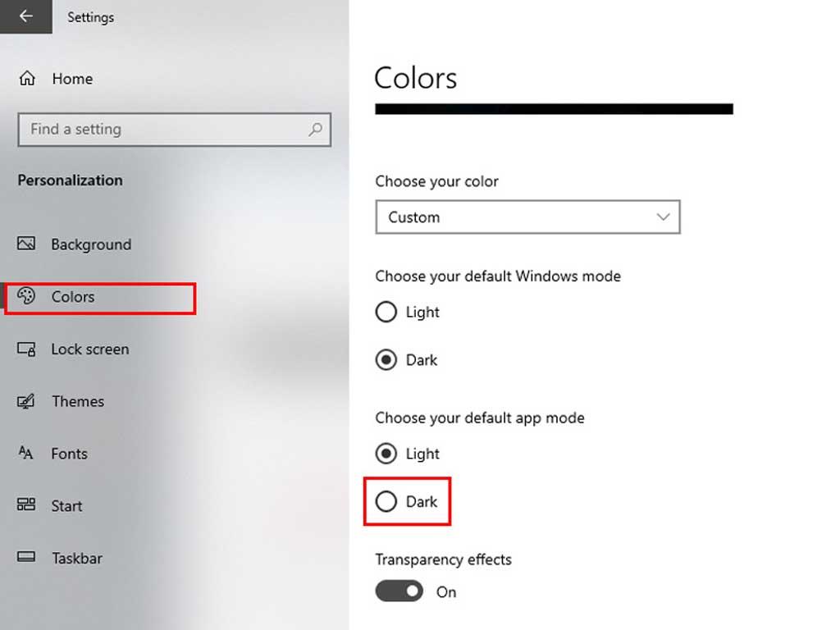Click the Fonts icon in sidebar
The width and height of the screenshot is (840, 630).
[26, 454]
